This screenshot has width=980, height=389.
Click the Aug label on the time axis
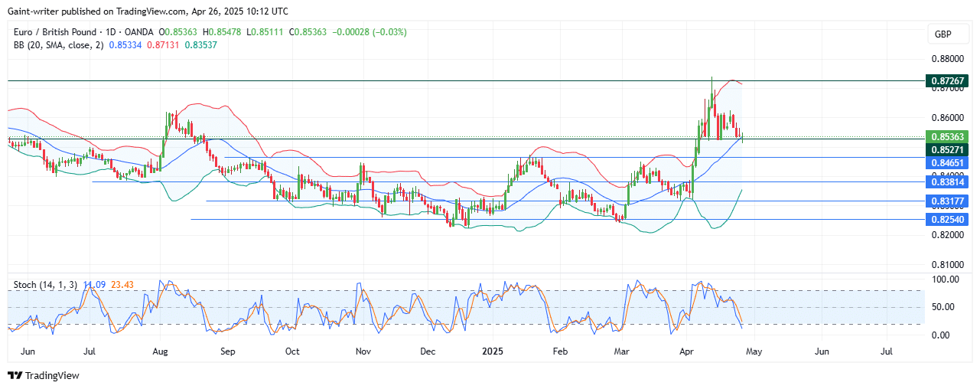[x=159, y=351]
